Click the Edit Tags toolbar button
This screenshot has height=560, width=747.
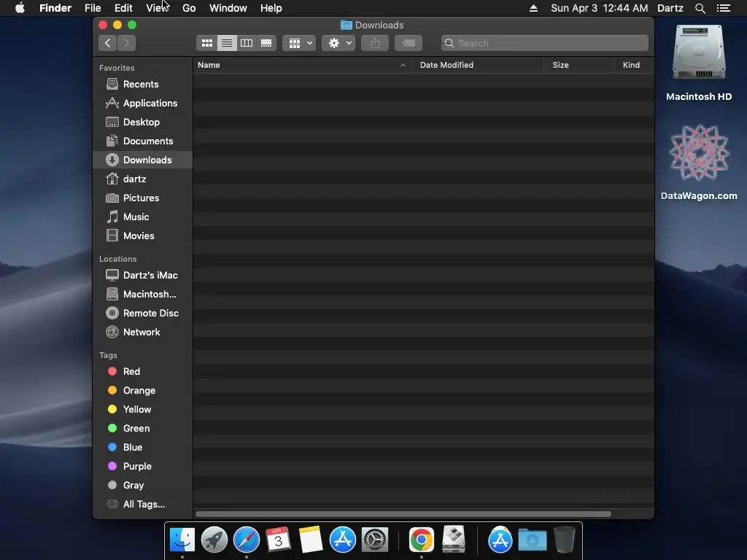[409, 43]
